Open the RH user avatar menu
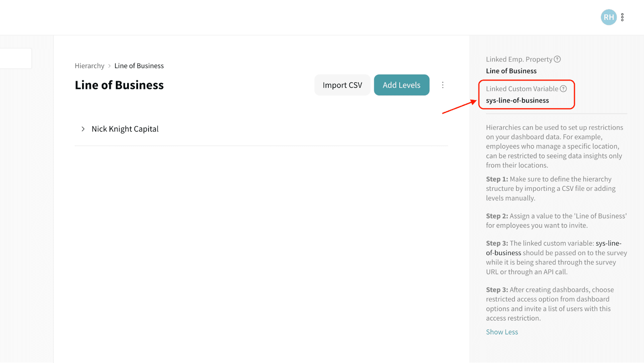 click(x=609, y=17)
